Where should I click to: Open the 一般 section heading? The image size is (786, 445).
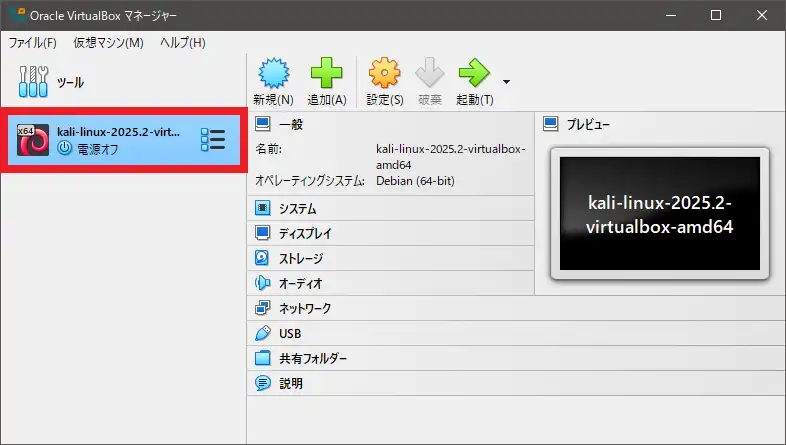291,124
